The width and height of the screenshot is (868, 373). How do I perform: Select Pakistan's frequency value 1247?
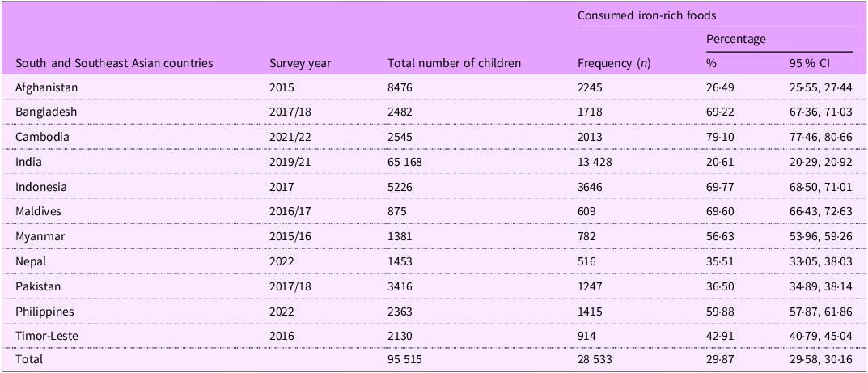tap(592, 287)
